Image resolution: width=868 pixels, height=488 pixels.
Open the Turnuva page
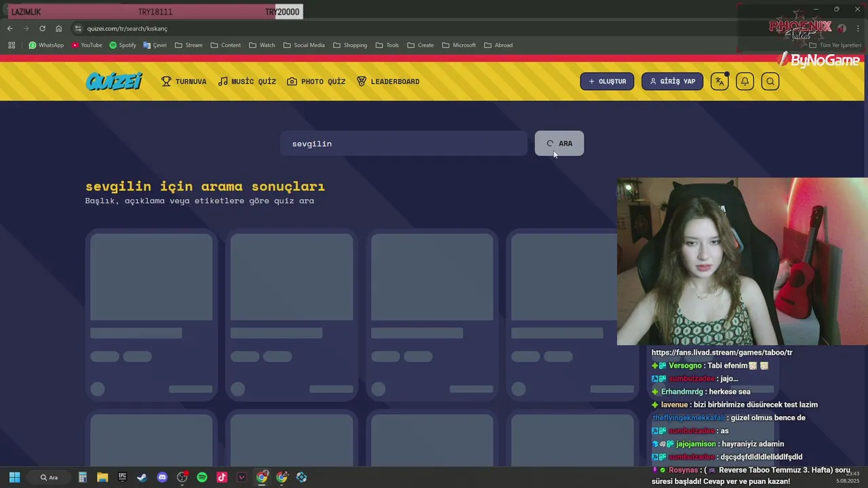click(184, 81)
